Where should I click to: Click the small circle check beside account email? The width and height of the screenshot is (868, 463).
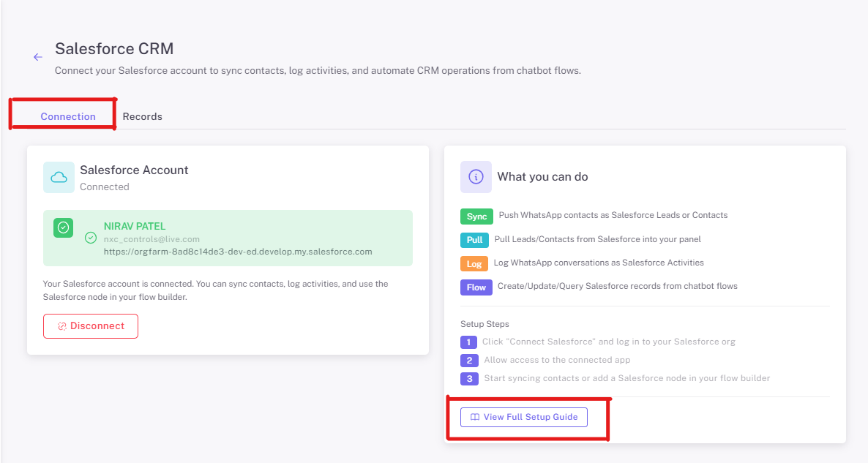point(91,238)
